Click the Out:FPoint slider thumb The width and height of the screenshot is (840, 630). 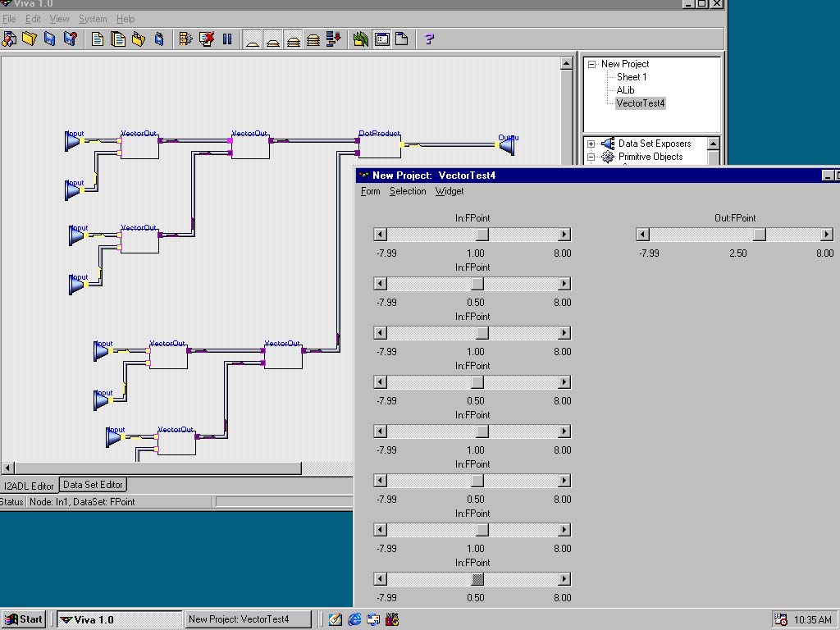click(760, 235)
